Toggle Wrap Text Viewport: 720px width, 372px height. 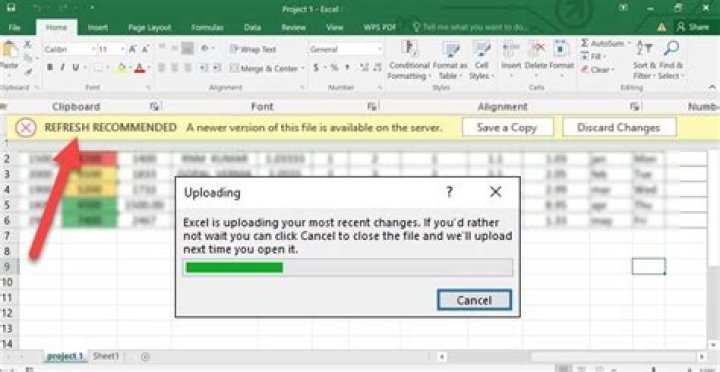pyautogui.click(x=253, y=49)
